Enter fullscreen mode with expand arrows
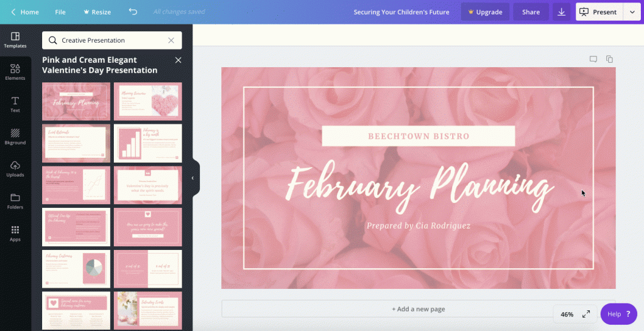 586,314
